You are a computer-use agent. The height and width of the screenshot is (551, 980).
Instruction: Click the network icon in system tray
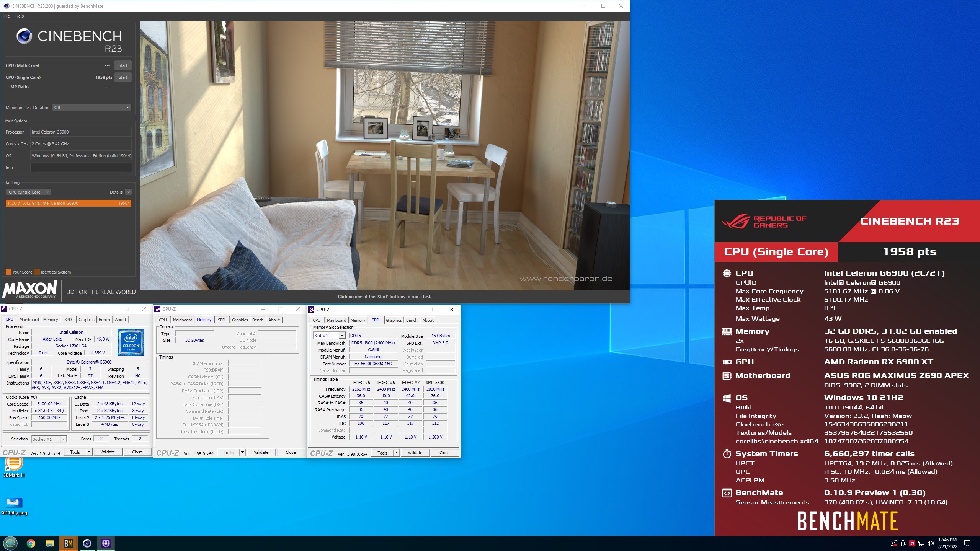click(921, 543)
